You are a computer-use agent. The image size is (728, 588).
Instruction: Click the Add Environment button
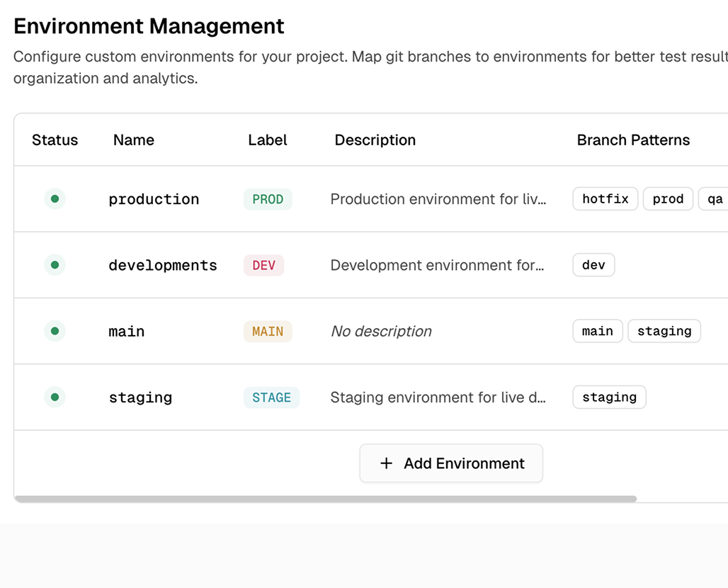(451, 463)
